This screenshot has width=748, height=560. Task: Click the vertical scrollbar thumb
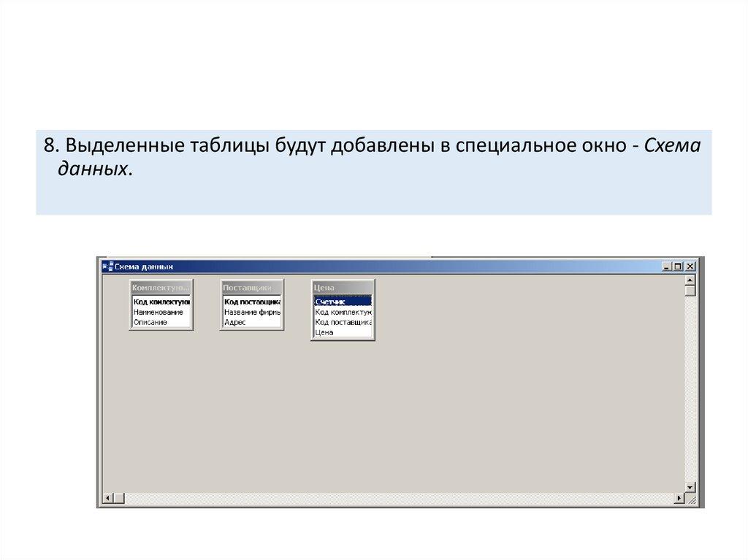690,291
